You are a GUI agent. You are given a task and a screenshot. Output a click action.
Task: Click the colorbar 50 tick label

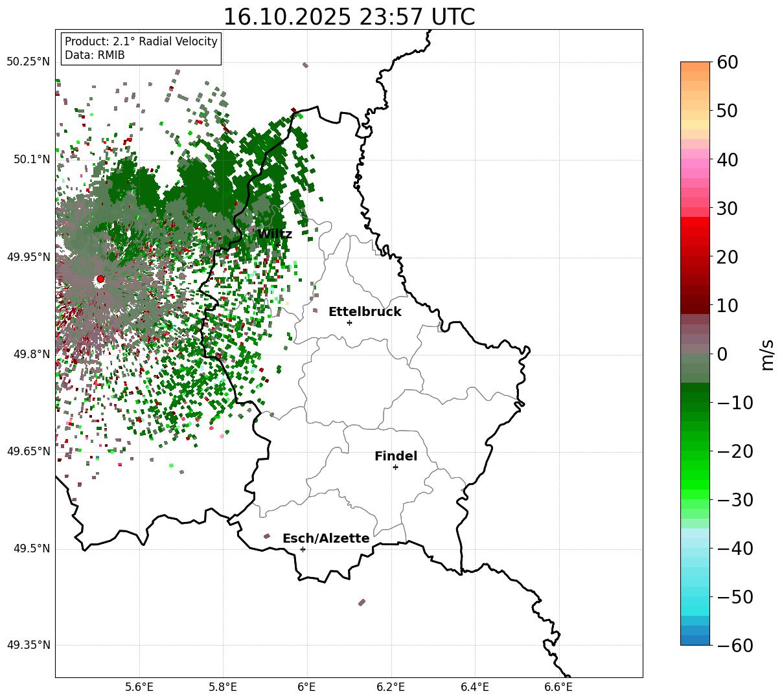click(726, 111)
